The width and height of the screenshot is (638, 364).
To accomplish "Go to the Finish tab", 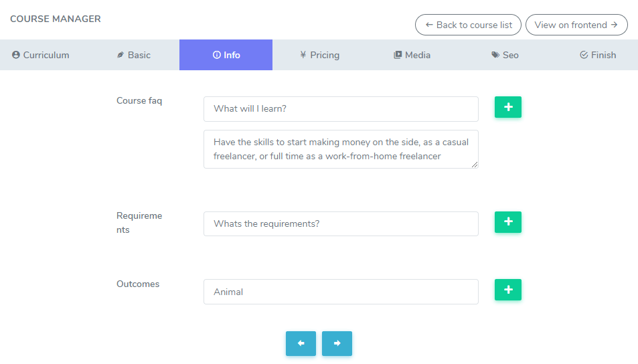I will (x=597, y=55).
